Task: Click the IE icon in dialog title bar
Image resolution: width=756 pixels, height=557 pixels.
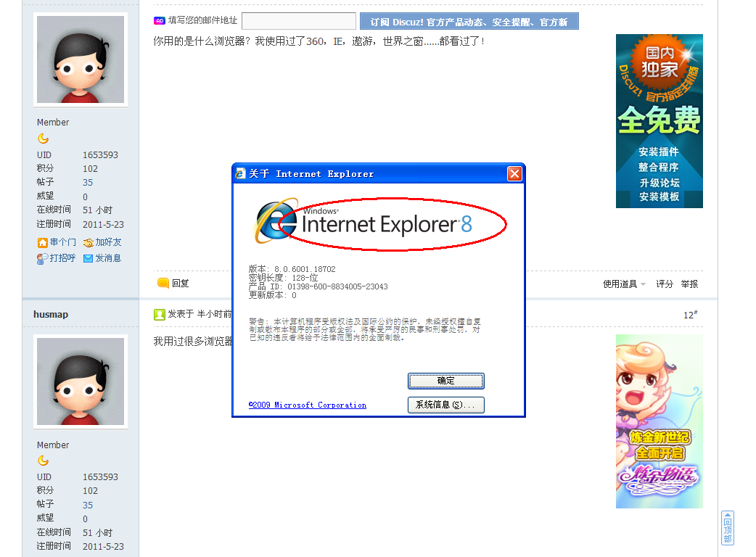Action: coord(240,173)
